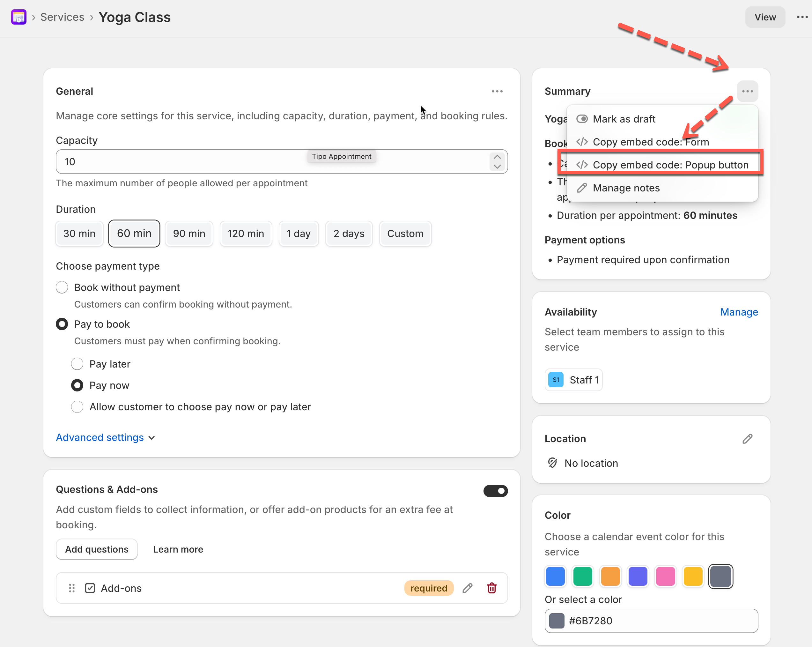
Task: Pick the pink calendar color swatch
Action: tap(665, 576)
